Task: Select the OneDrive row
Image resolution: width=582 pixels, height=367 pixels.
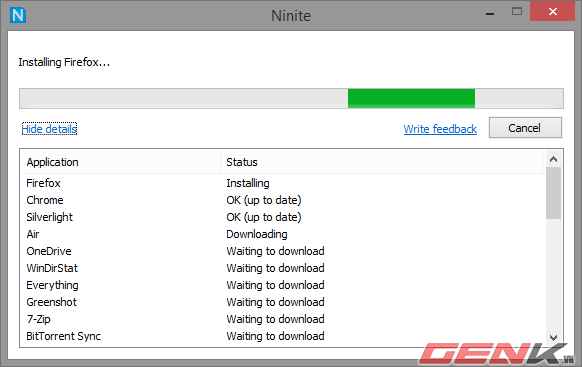Action: [282, 251]
